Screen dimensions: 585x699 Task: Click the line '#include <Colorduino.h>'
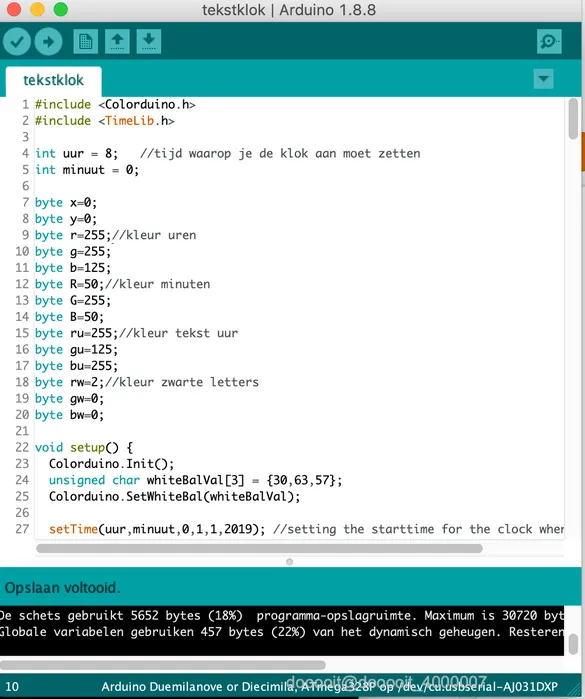point(115,104)
